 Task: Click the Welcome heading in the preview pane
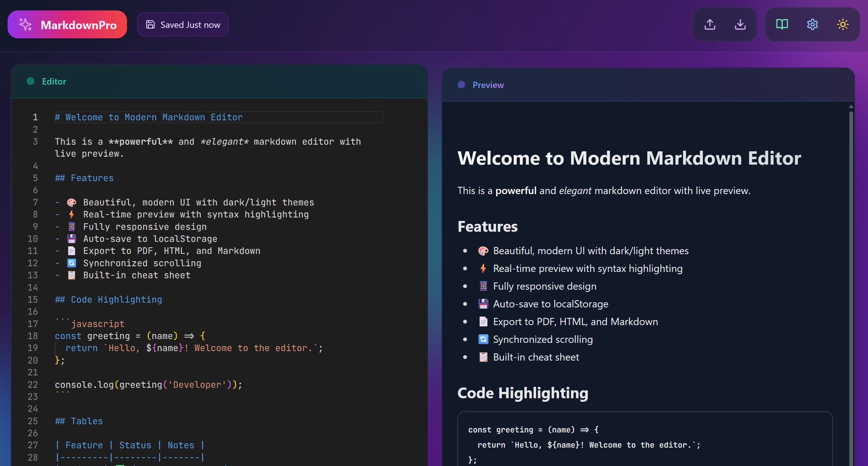(x=629, y=158)
